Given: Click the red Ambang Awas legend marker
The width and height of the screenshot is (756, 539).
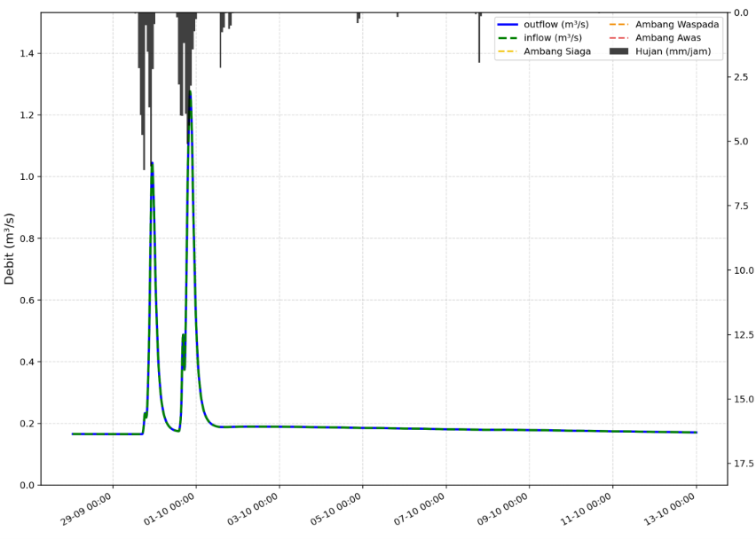Looking at the screenshot, I should tap(620, 38).
